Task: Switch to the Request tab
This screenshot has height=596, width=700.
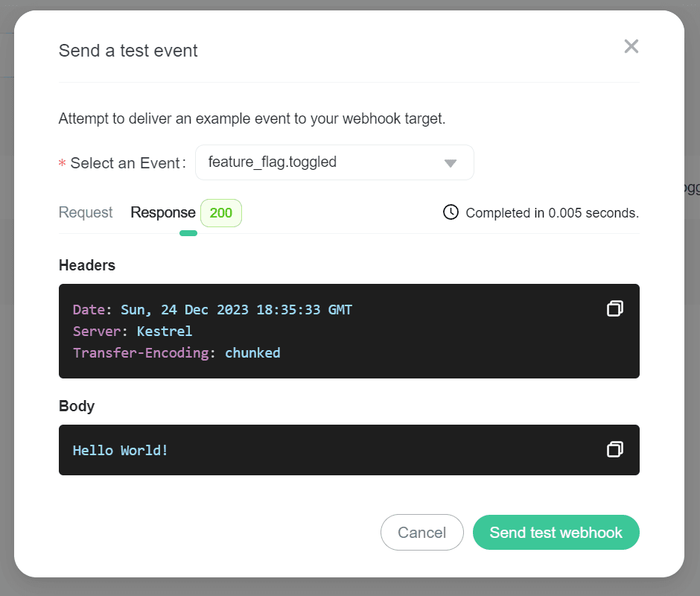Action: pos(86,212)
